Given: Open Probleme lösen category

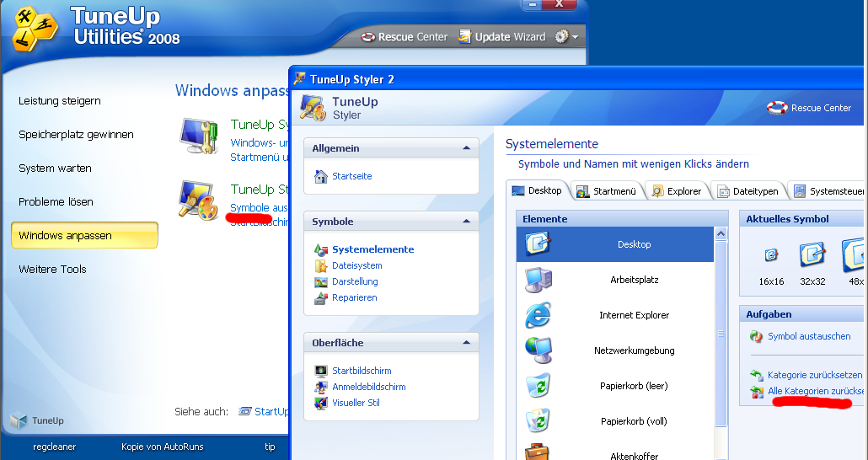Looking at the screenshot, I should coord(56,202).
